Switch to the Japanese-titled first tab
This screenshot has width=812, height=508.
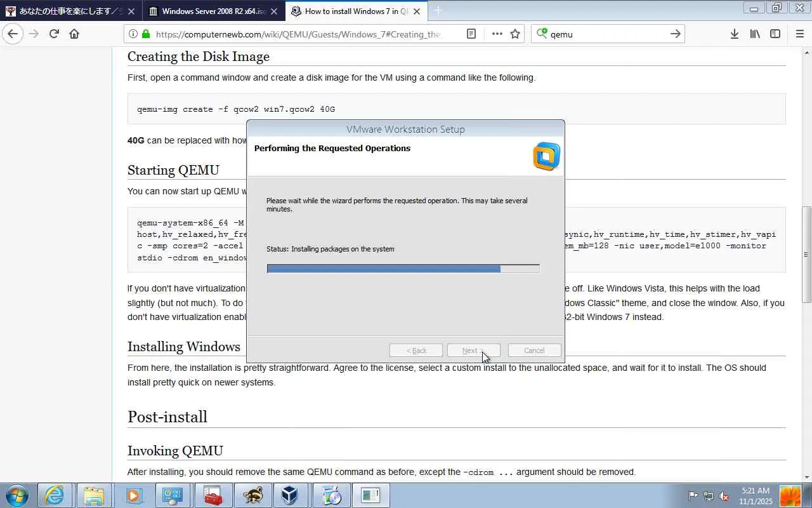click(71, 11)
